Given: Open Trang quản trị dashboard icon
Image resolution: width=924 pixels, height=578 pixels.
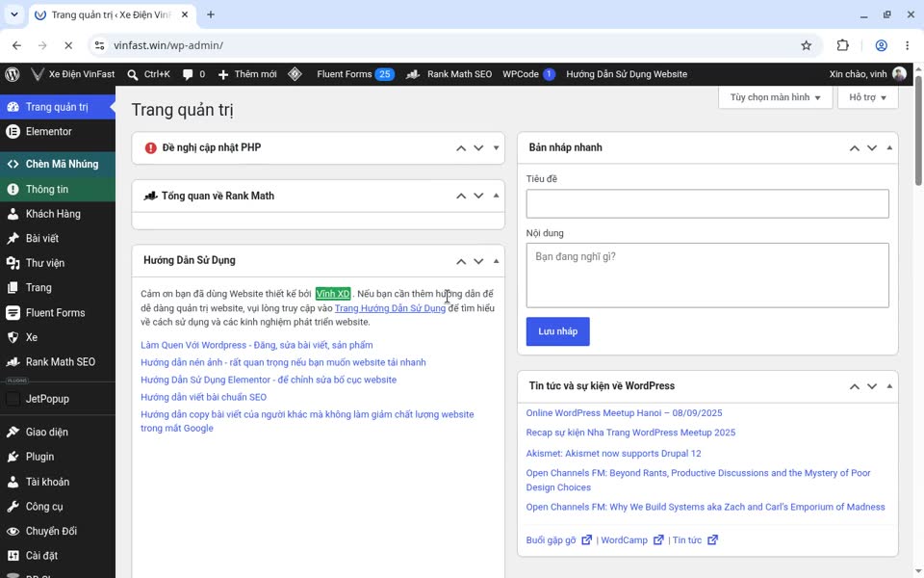Looking at the screenshot, I should 13,107.
